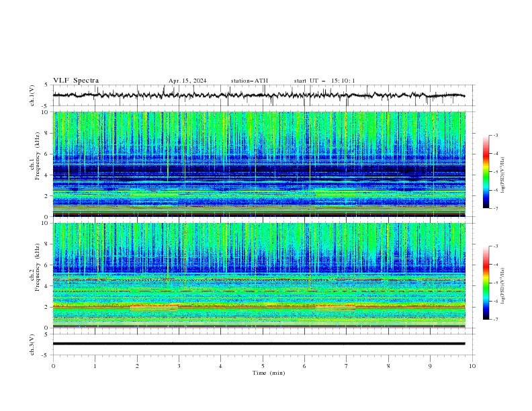
Task: Click the ch.3 (V) axis label
Action: 32,345
